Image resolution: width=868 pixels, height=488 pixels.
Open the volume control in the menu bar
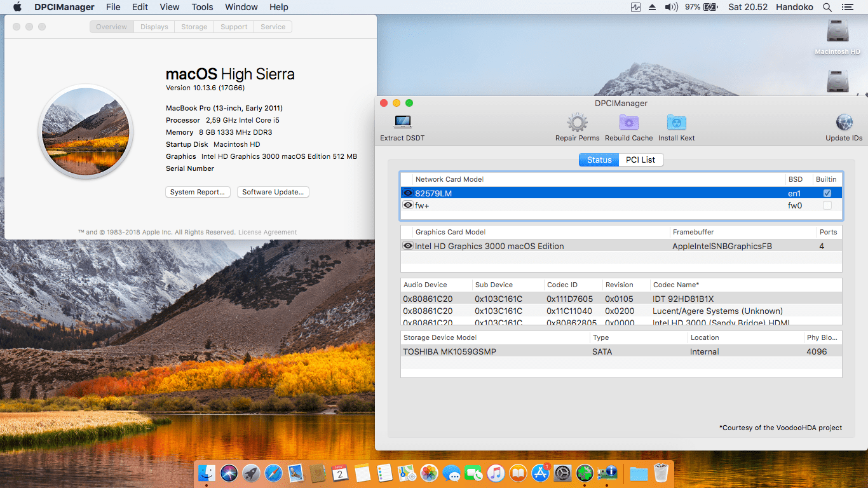667,7
